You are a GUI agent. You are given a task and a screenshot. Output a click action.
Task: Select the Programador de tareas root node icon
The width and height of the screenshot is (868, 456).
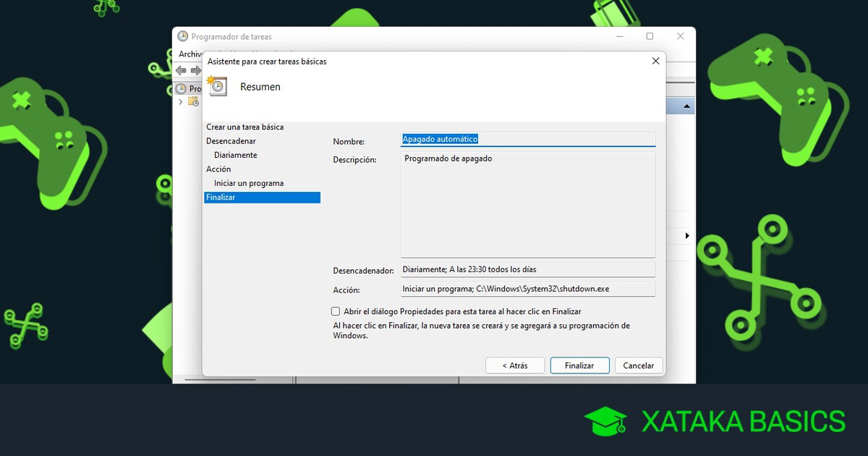(181, 89)
